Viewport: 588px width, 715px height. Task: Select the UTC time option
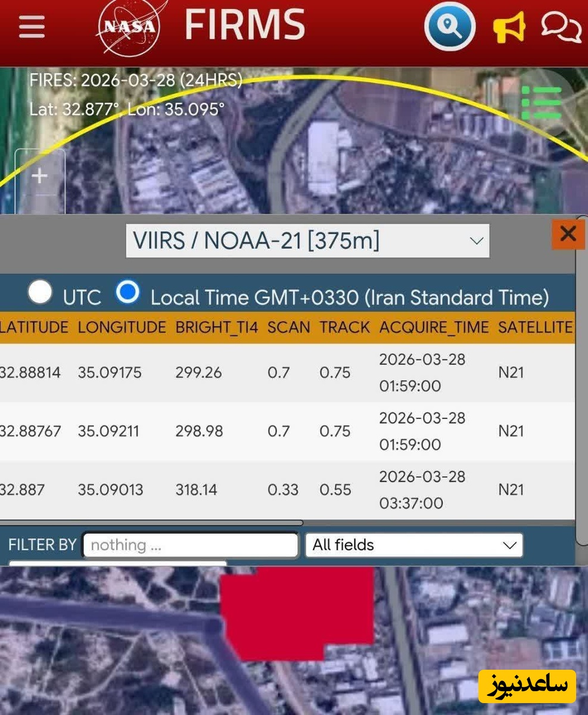[x=41, y=293]
